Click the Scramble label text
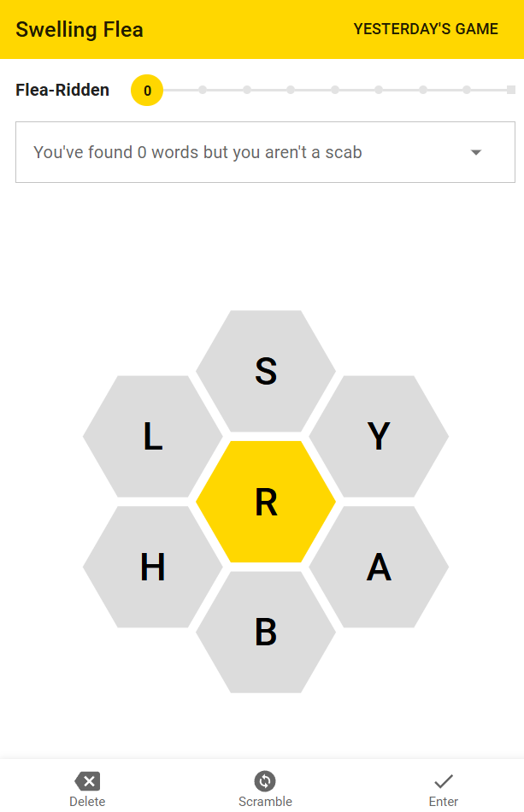This screenshot has width=524, height=812. [265, 802]
